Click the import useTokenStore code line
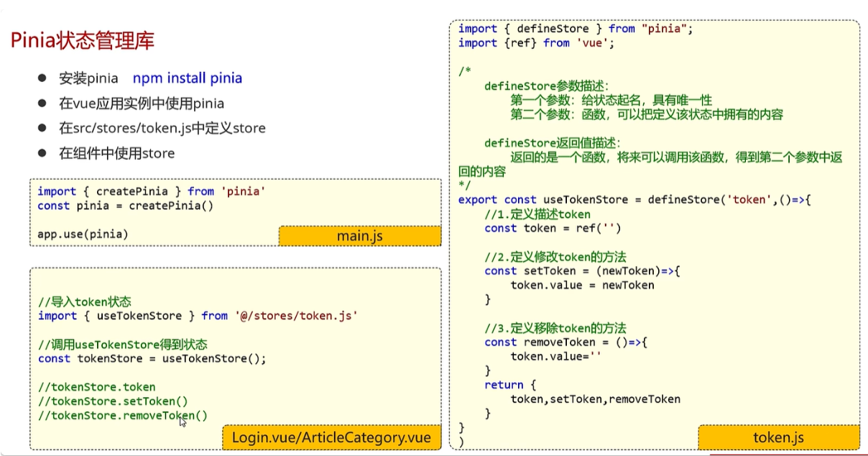This screenshot has width=868, height=456. [198, 316]
